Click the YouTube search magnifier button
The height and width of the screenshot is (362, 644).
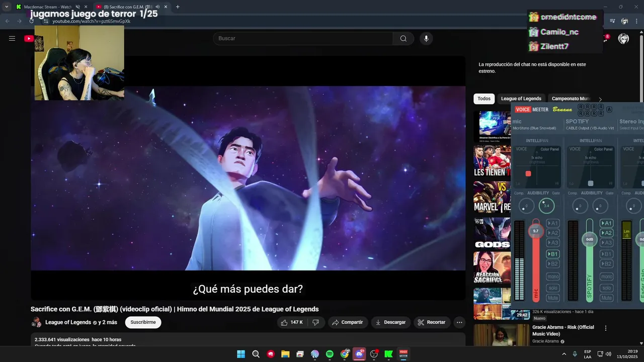[404, 39]
